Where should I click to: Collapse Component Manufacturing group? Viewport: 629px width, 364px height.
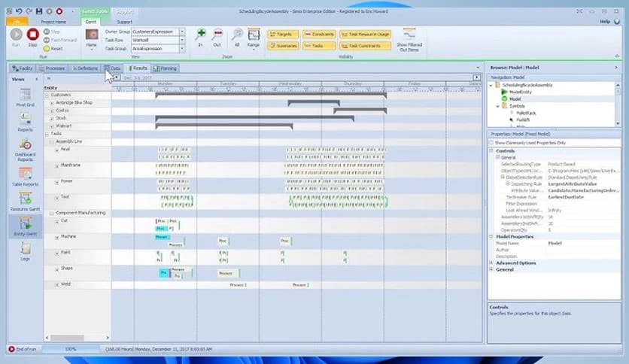pos(52,214)
